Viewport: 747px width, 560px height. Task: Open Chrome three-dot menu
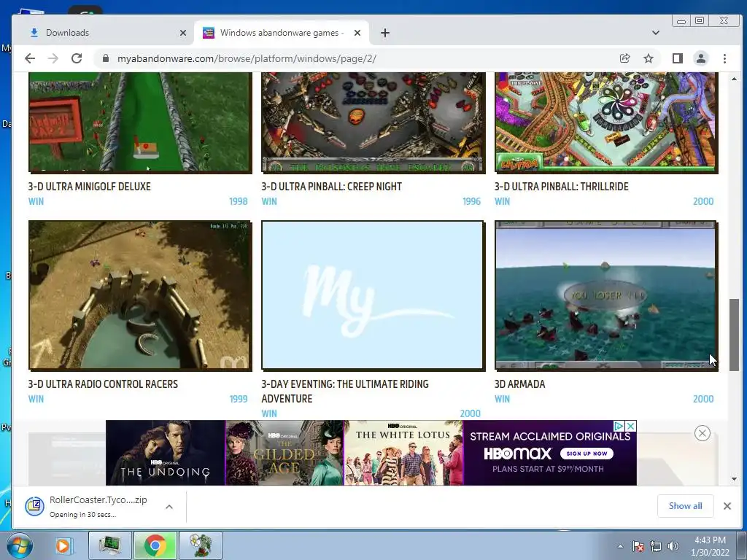coord(724,58)
